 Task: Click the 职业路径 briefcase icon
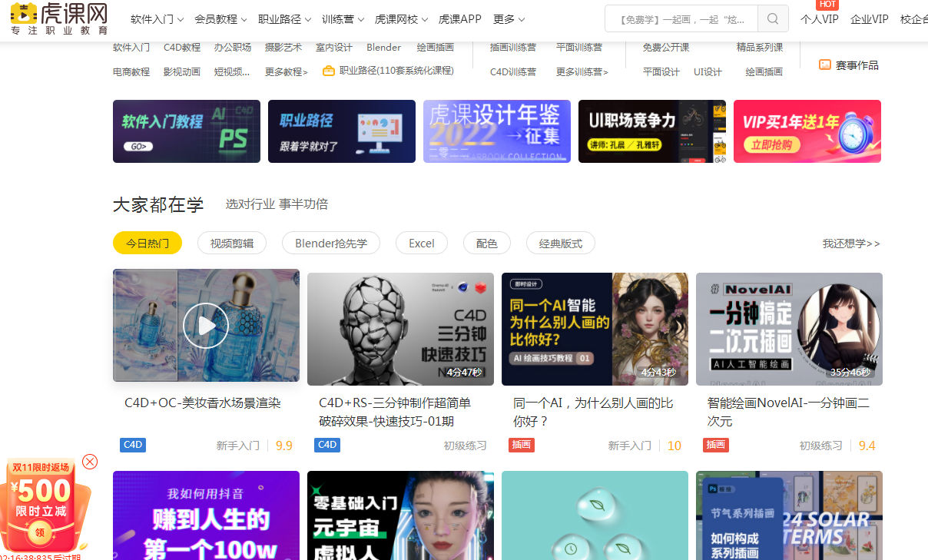[329, 71]
